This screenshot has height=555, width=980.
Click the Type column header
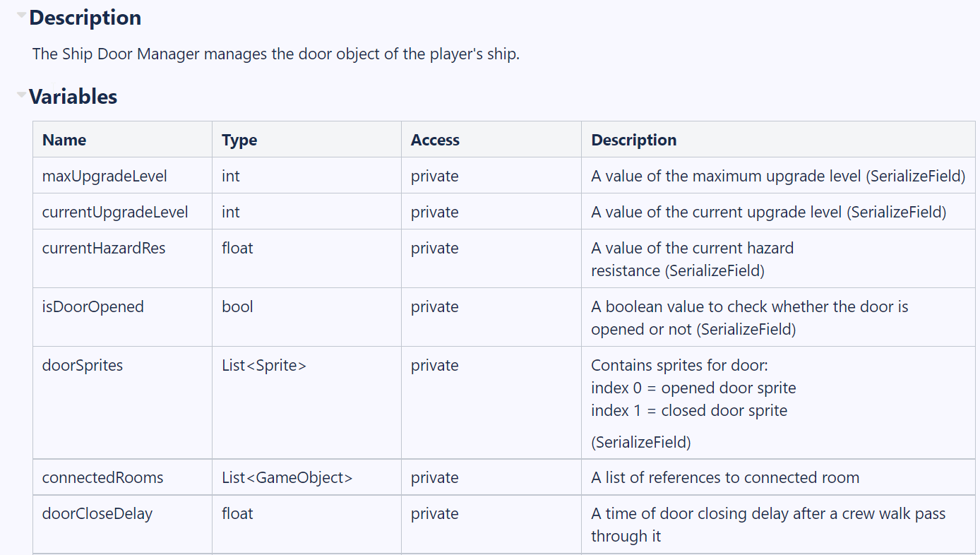[x=306, y=140]
